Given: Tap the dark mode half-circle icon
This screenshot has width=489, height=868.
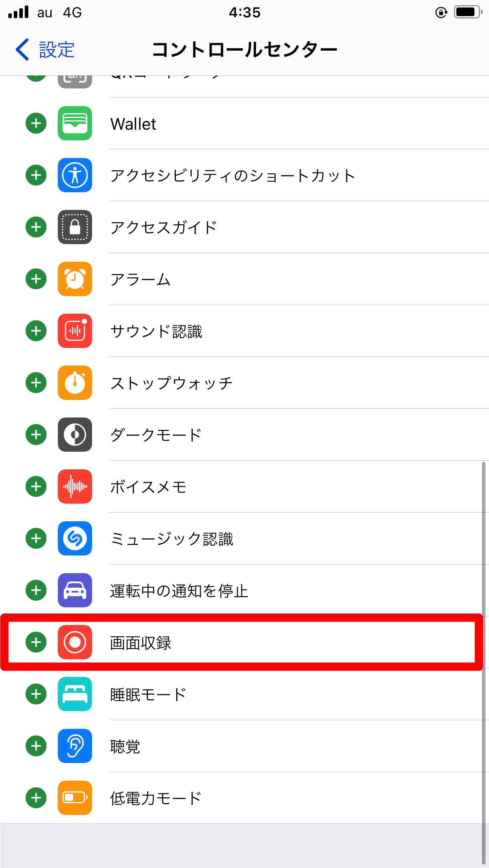Looking at the screenshot, I should (75, 434).
